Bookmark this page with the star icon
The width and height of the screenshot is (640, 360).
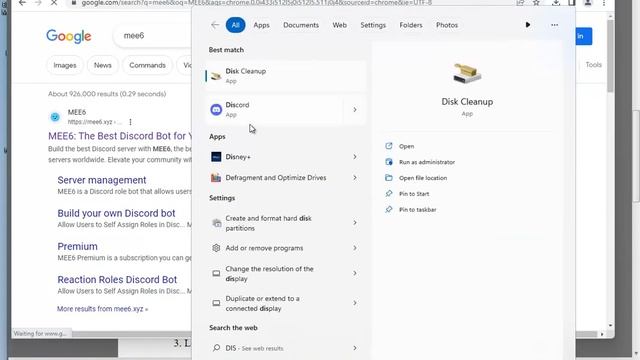(x=536, y=3)
